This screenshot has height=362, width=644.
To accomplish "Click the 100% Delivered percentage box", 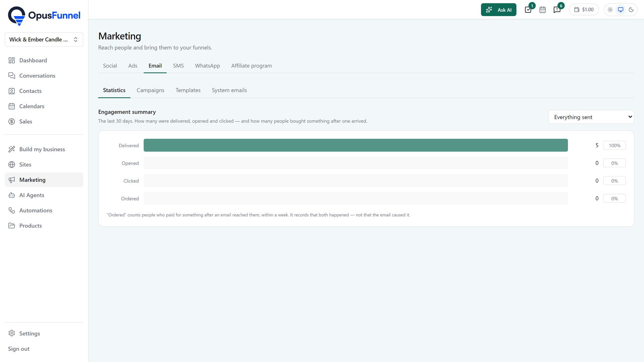I will point(614,145).
